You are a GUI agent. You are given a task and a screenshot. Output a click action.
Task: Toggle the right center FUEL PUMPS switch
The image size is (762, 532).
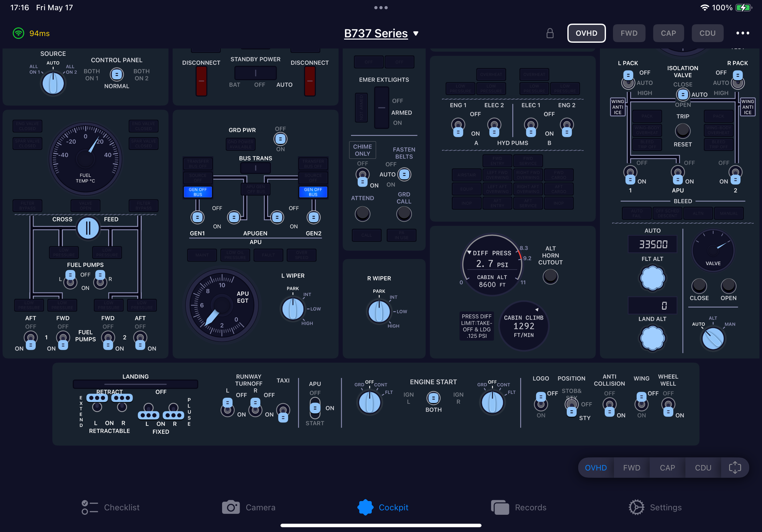point(100,279)
